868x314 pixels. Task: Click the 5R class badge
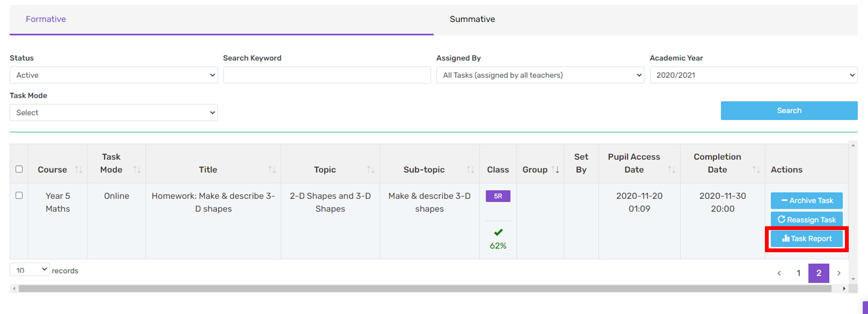click(x=498, y=196)
